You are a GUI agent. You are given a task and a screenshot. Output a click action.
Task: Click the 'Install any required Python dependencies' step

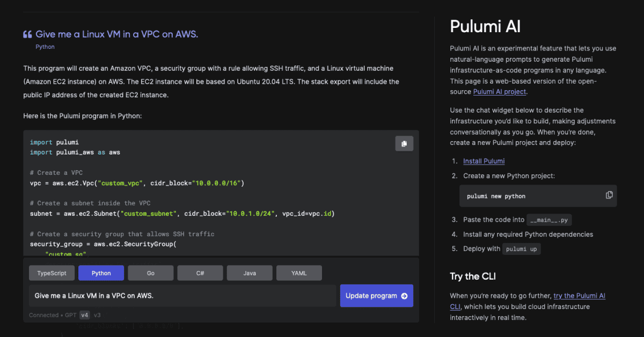pyautogui.click(x=528, y=234)
